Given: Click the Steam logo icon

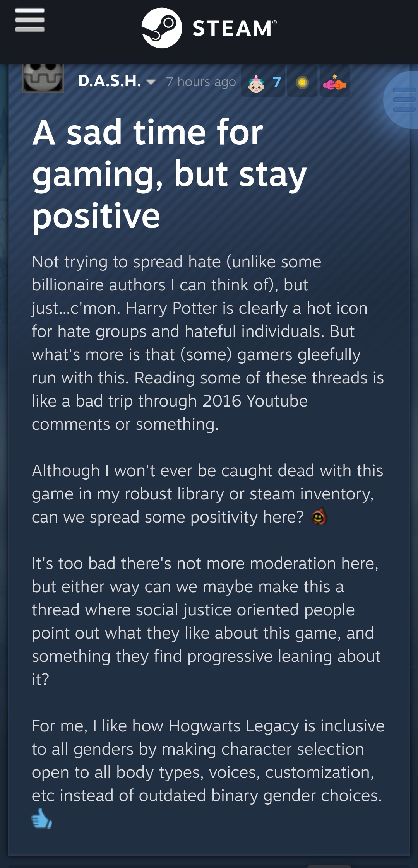Looking at the screenshot, I should [162, 28].
